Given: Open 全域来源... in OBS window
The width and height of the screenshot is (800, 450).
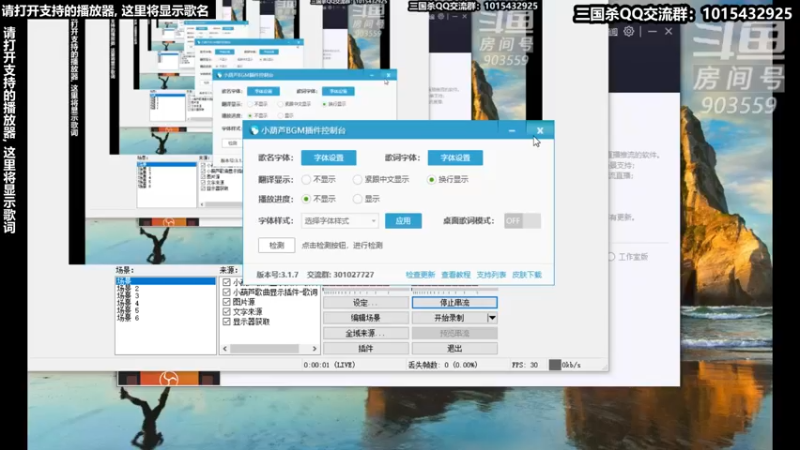Looking at the screenshot, I should pos(366,333).
